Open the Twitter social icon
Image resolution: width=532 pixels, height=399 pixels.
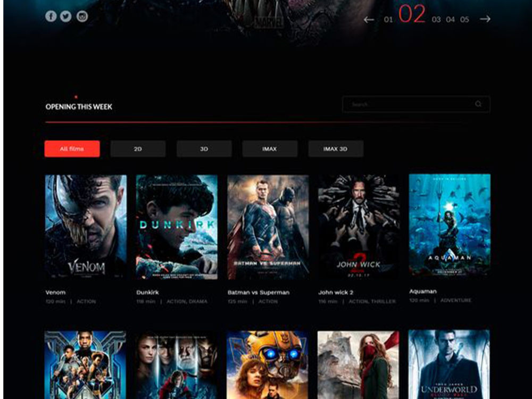click(x=66, y=16)
